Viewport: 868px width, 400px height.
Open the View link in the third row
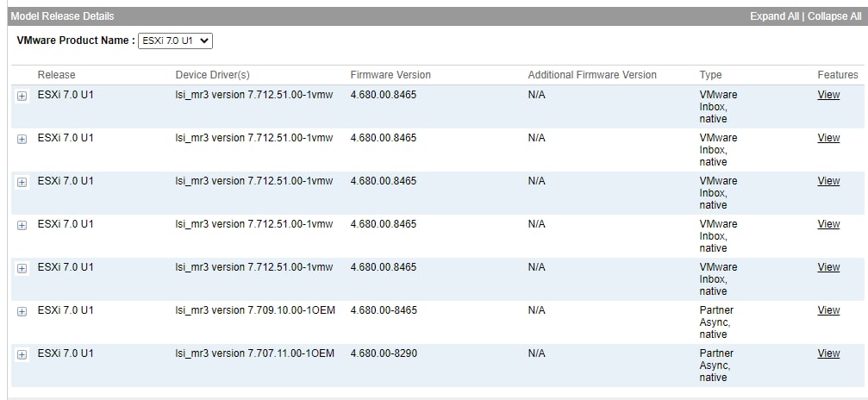828,181
